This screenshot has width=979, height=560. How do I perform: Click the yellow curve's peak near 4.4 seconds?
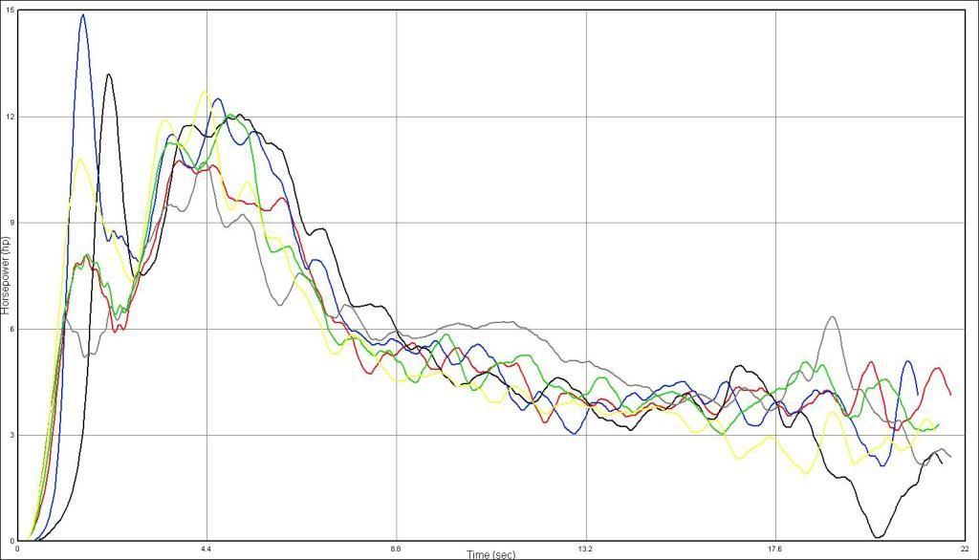coord(204,93)
